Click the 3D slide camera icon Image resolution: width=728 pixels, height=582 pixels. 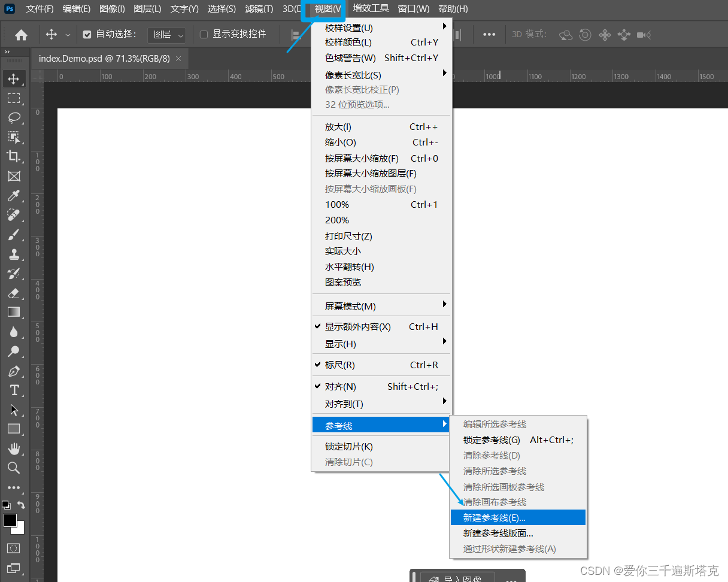pos(624,35)
